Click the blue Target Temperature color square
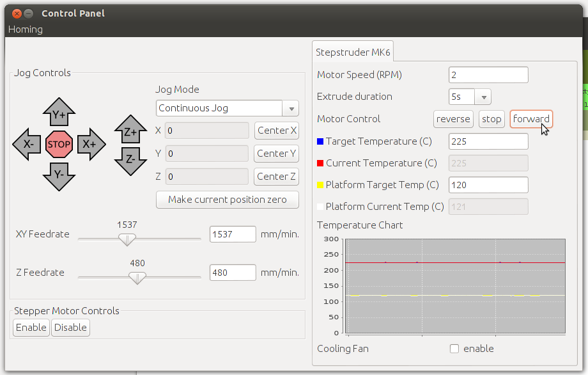 coord(321,141)
